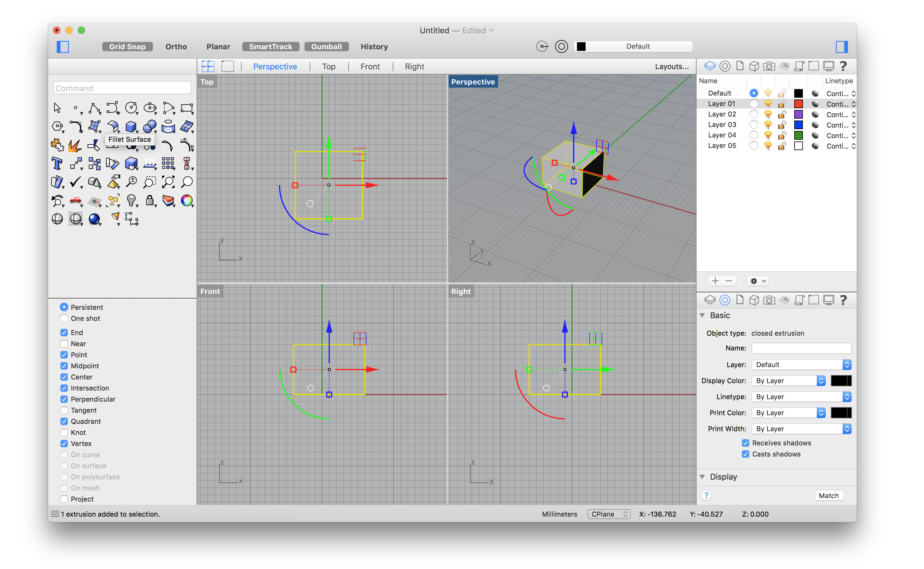Select the blue Rendered sphere icon

pyautogui.click(x=94, y=219)
